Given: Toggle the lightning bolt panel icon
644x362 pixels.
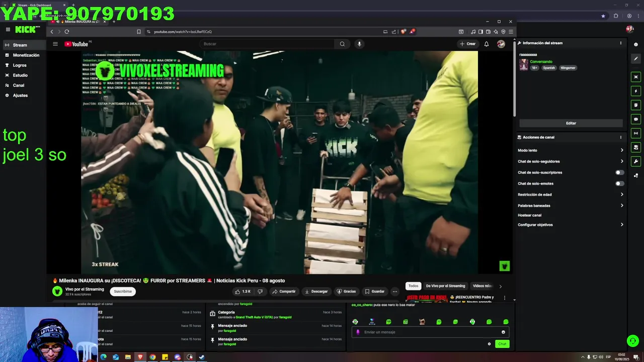Looking at the screenshot, I should click(x=636, y=91).
